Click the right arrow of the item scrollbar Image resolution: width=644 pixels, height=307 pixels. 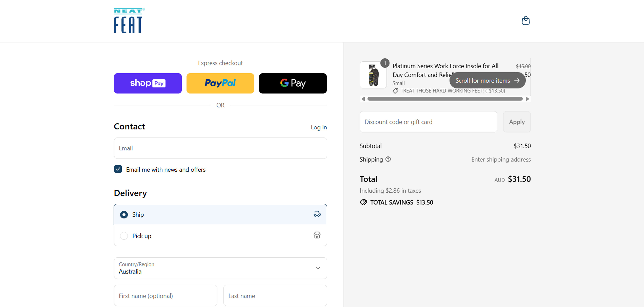527,99
